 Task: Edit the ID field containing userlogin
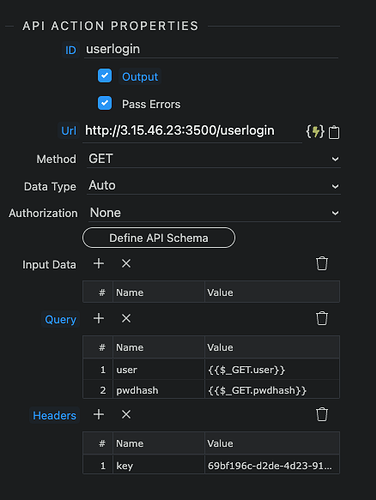[211, 49]
